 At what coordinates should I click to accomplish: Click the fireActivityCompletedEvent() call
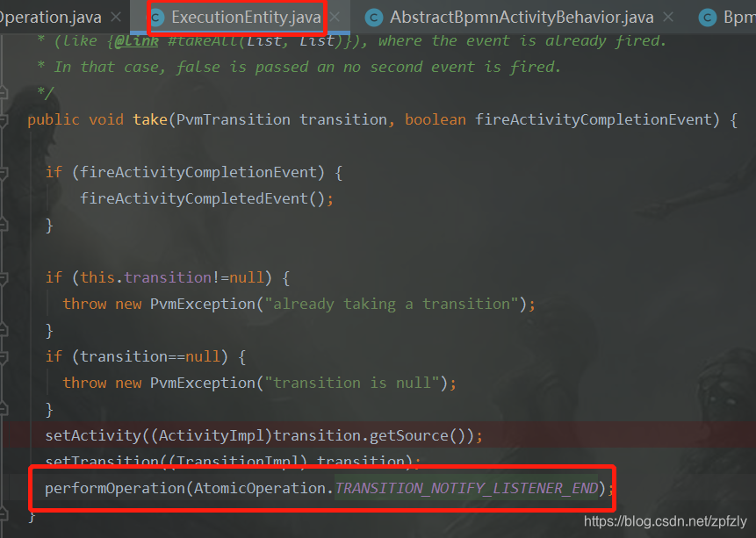tap(203, 198)
